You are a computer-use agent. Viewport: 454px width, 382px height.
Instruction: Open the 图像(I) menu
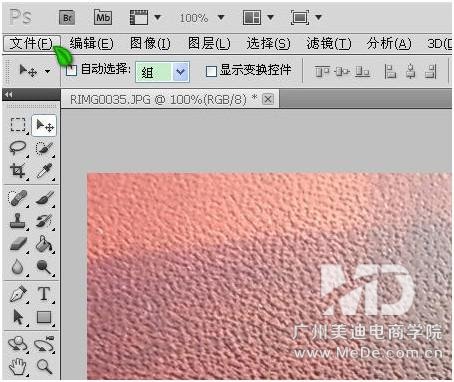tap(150, 44)
